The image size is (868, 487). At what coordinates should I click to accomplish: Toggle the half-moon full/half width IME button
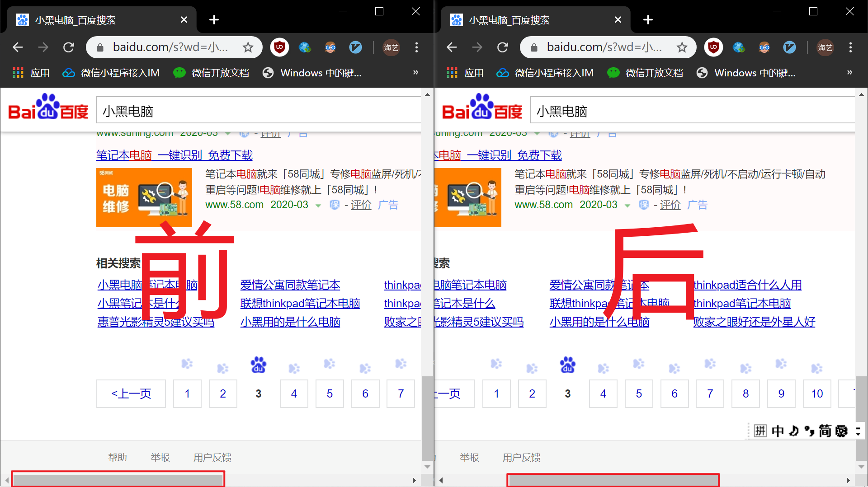coord(794,431)
